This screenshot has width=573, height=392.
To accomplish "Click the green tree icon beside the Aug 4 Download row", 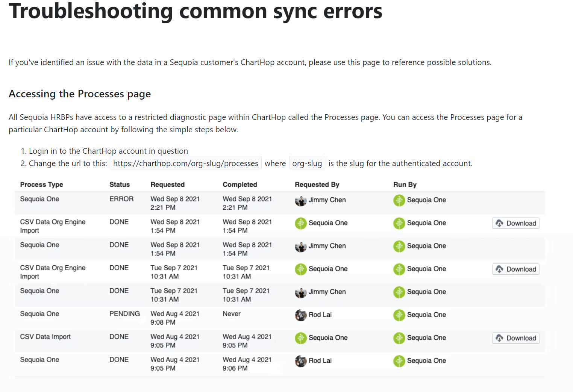I will [399, 338].
